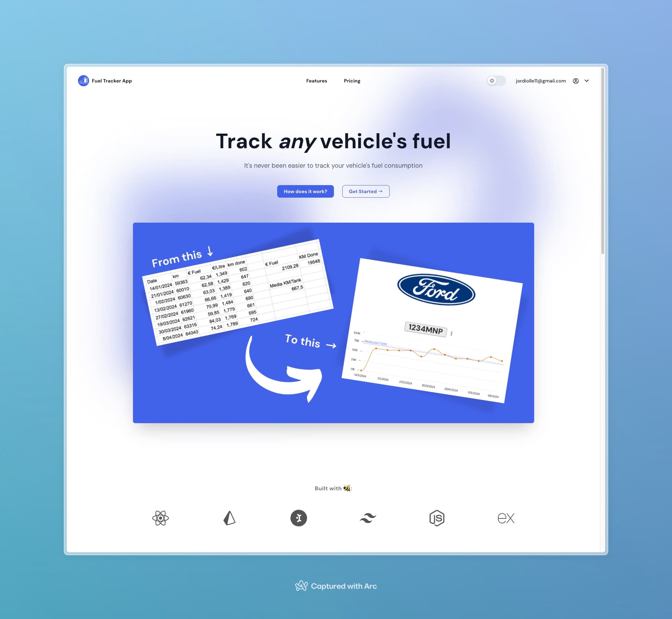
Task: Click the Tailwind CSS icon in tech stack
Action: click(368, 517)
